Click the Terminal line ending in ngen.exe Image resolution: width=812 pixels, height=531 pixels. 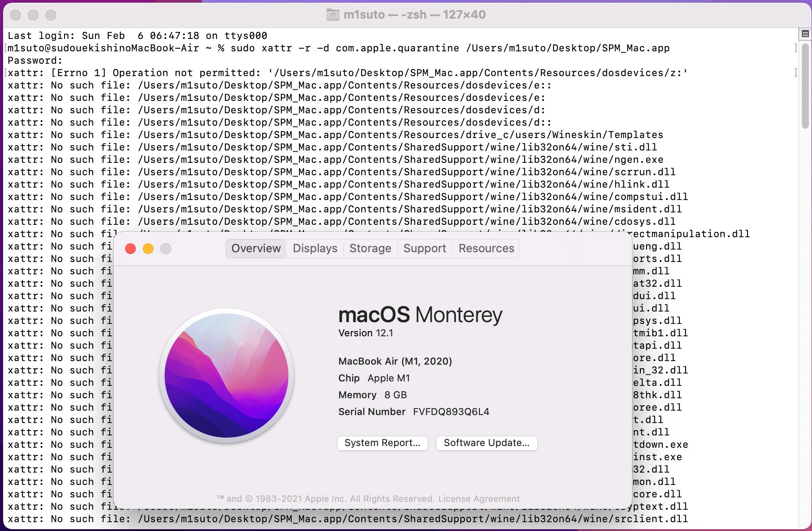pyautogui.click(x=335, y=159)
